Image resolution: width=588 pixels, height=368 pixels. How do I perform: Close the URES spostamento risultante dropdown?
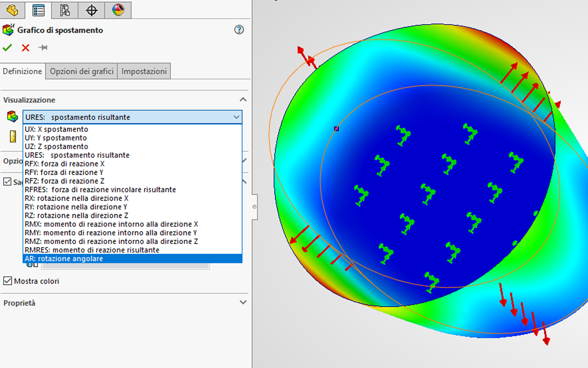tap(236, 117)
